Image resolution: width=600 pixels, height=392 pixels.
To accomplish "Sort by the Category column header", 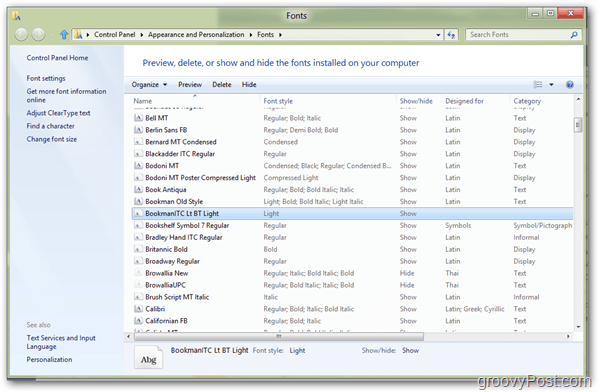I will (x=527, y=101).
